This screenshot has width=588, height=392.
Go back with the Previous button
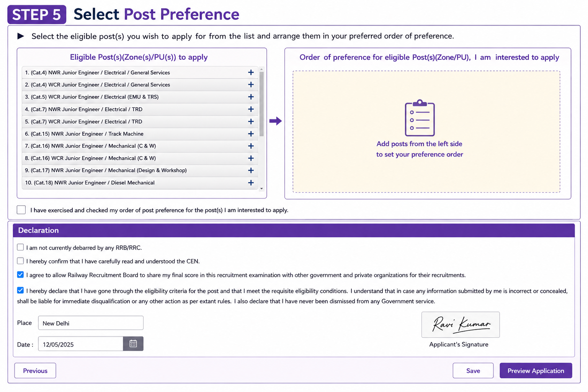coord(35,371)
